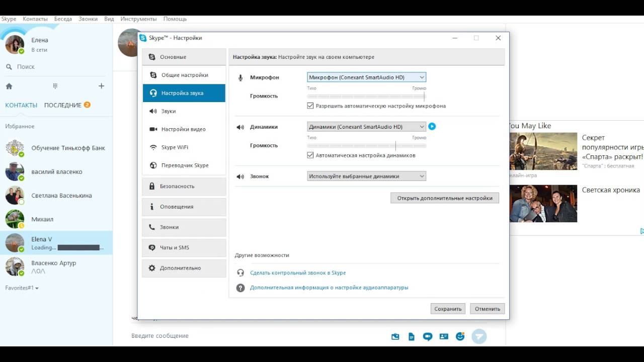Click the question mark help icon

tap(240, 288)
